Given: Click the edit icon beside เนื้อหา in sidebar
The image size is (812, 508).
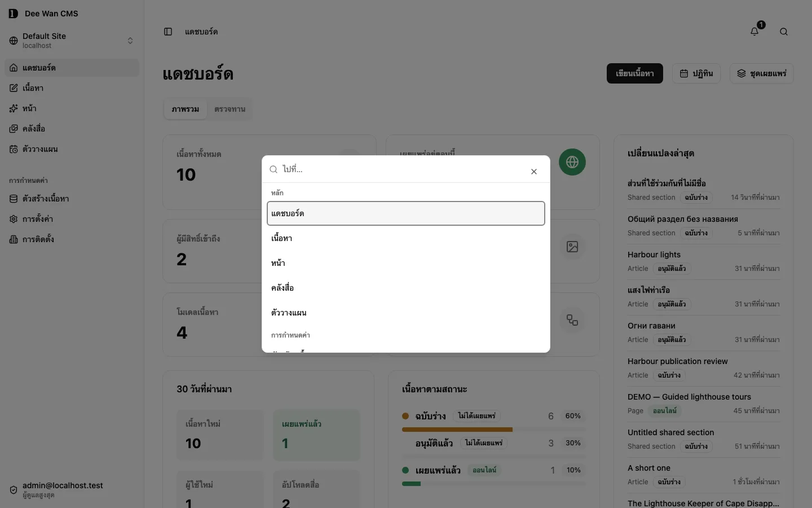Looking at the screenshot, I should click(14, 88).
